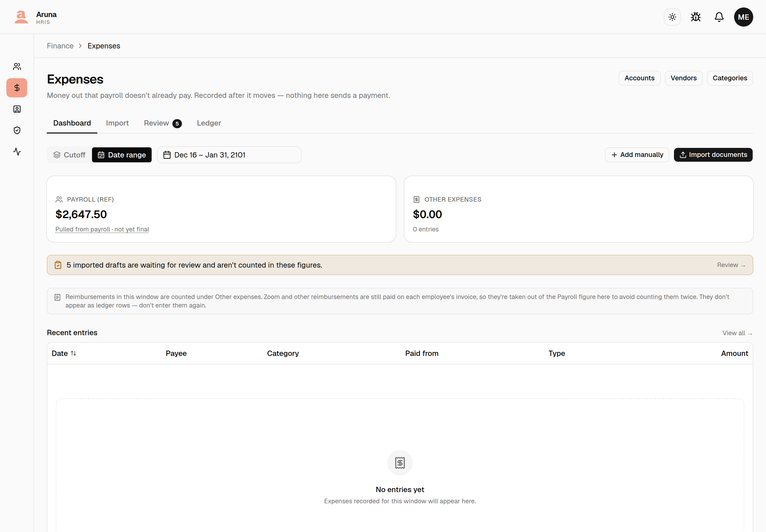Click the Aruna logo icon
This screenshot has width=766, height=532.
tap(21, 17)
